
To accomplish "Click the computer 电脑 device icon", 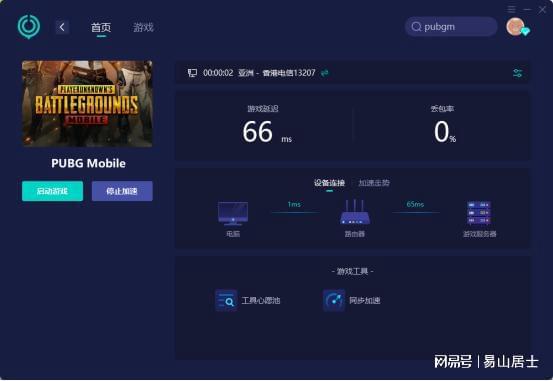I will point(233,213).
